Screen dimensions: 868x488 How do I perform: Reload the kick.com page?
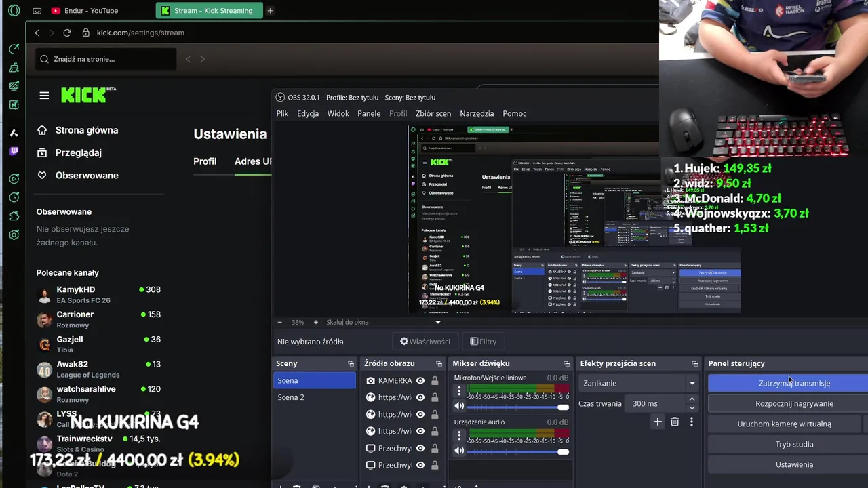tap(67, 33)
